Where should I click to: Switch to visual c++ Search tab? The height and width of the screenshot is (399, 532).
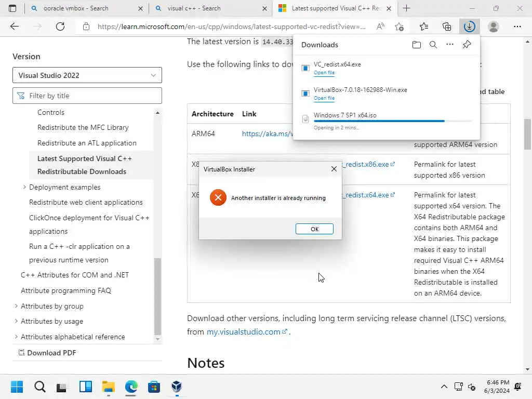pyautogui.click(x=211, y=8)
